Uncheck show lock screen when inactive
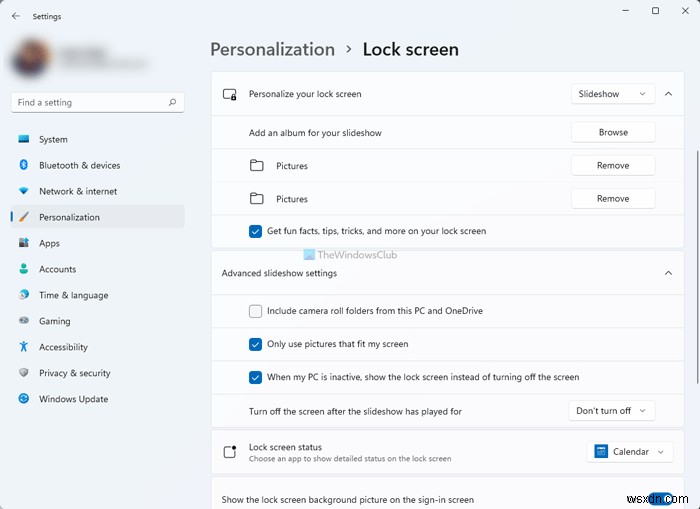 pyautogui.click(x=255, y=377)
